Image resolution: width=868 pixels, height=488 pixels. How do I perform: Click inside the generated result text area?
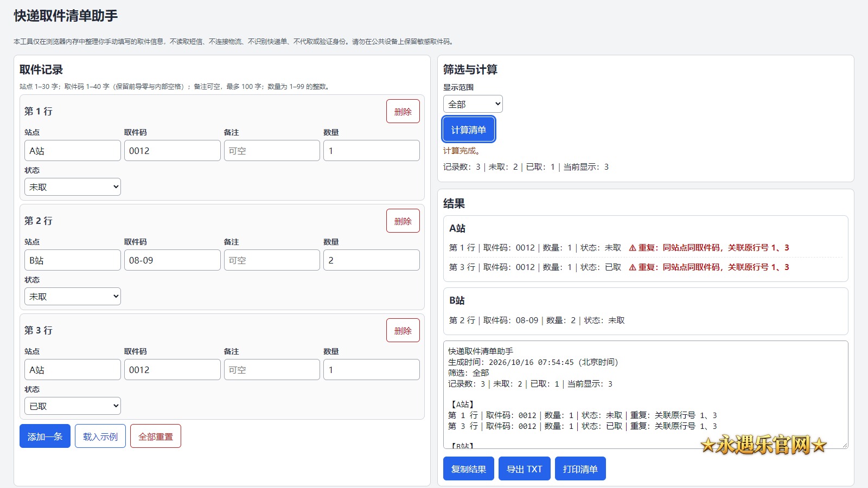pyautogui.click(x=646, y=394)
